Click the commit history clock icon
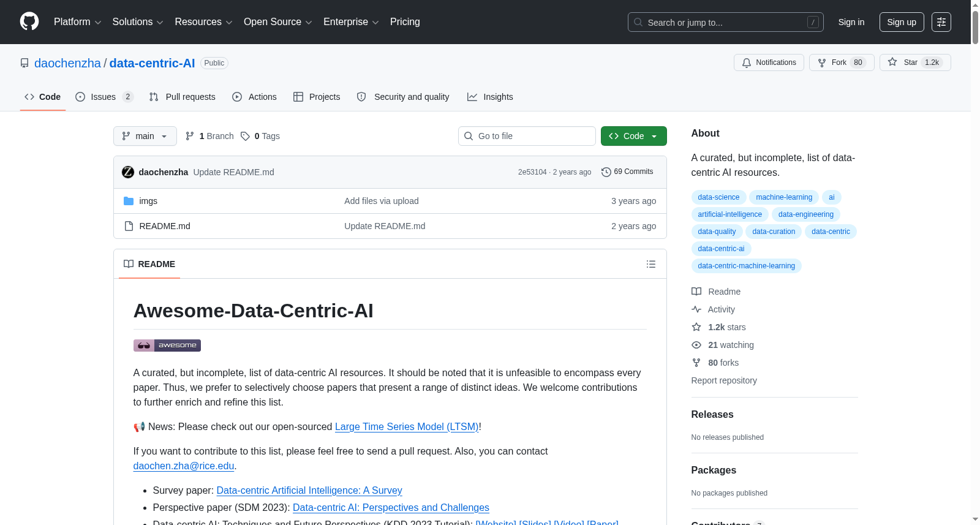The height and width of the screenshot is (525, 980). 606,172
